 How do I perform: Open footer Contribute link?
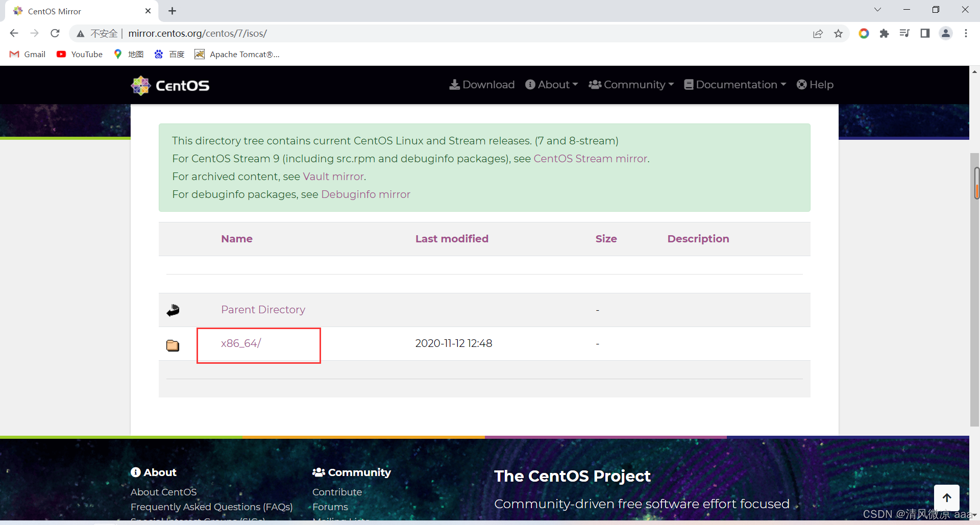(x=337, y=492)
